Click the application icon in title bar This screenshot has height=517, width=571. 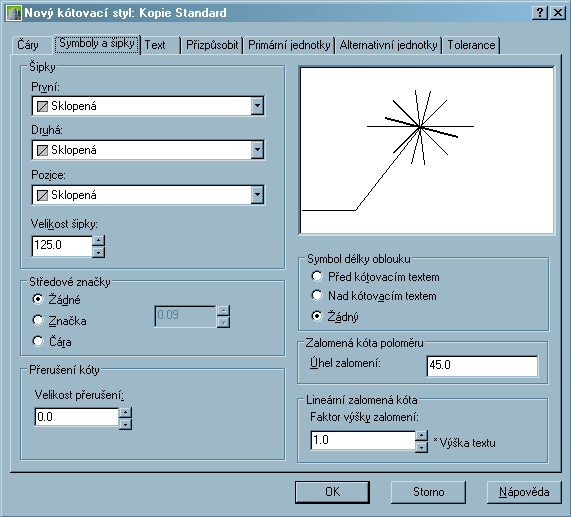coord(14,13)
